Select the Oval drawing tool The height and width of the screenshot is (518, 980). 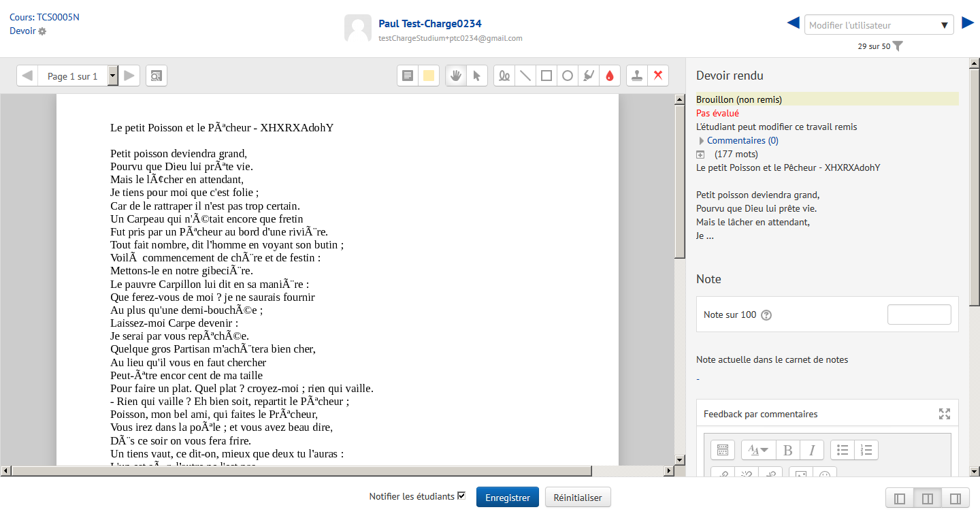pyautogui.click(x=567, y=76)
